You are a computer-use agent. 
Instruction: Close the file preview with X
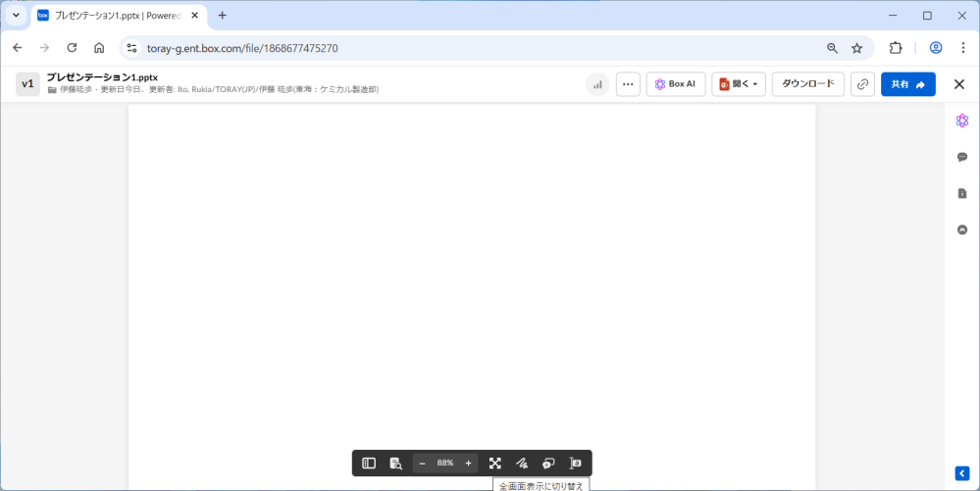click(x=958, y=84)
